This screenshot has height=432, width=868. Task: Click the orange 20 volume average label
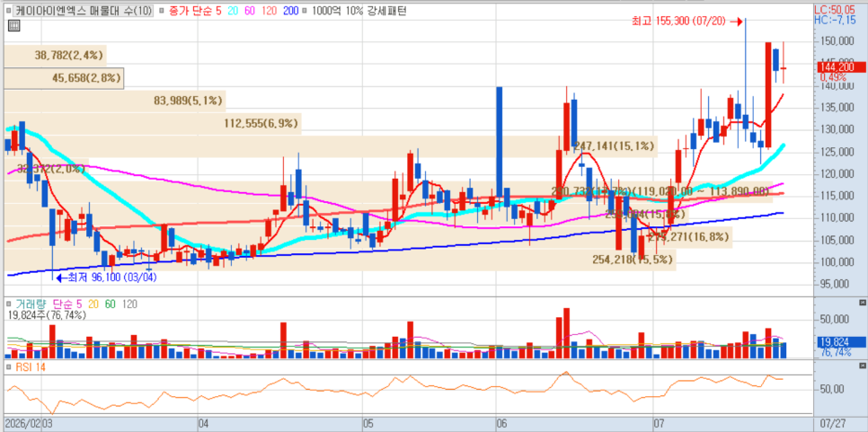(x=94, y=304)
